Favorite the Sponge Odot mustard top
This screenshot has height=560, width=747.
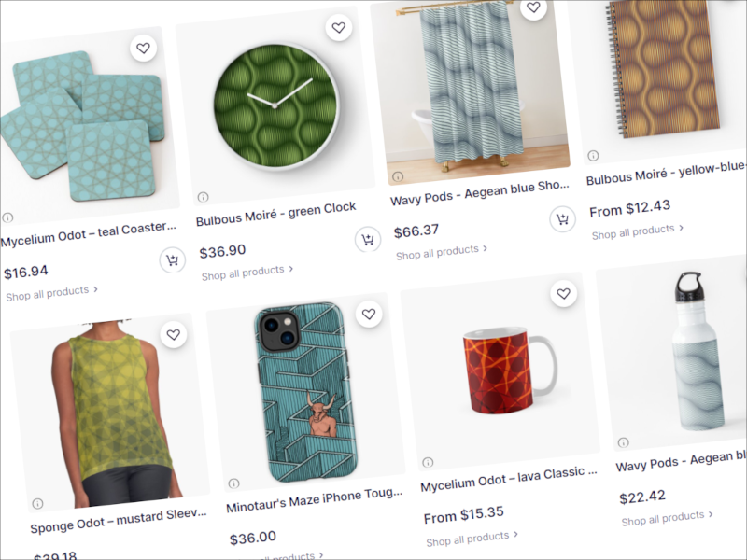click(x=173, y=334)
